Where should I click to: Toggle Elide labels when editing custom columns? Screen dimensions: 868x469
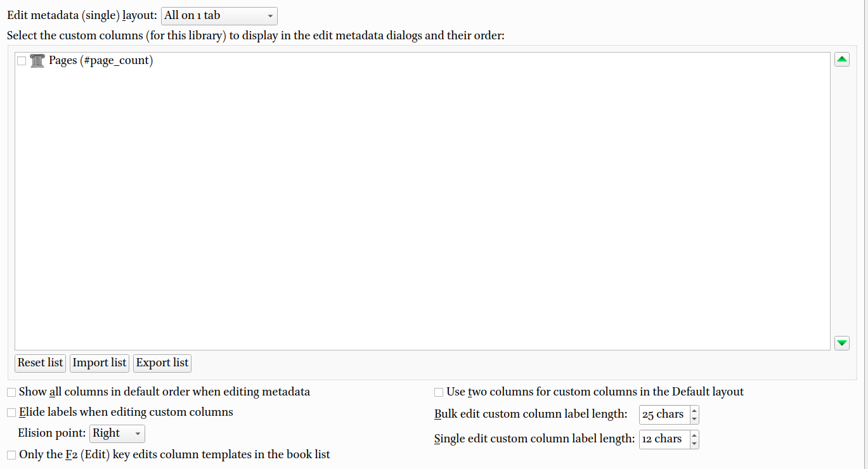[11, 413]
